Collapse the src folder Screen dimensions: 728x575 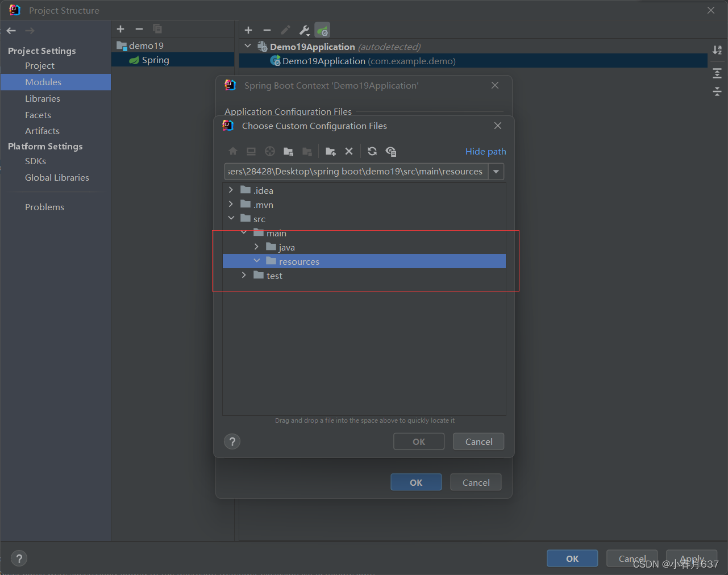pyautogui.click(x=231, y=218)
